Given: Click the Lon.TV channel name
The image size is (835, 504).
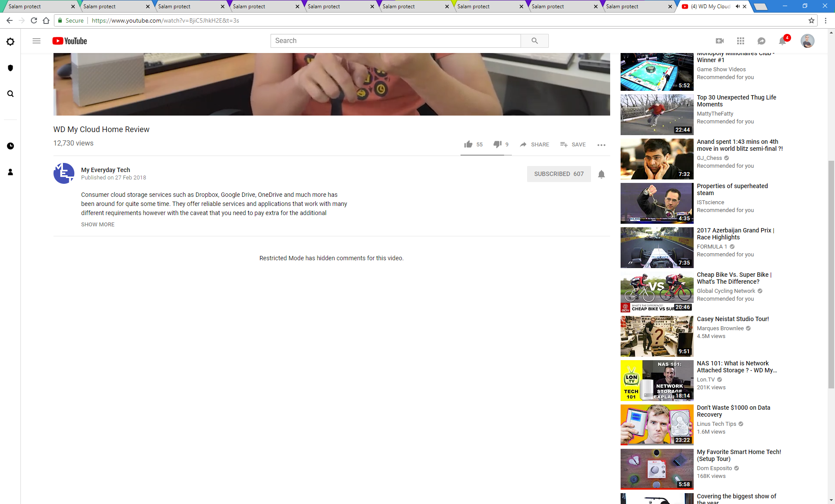Looking at the screenshot, I should [x=705, y=380].
